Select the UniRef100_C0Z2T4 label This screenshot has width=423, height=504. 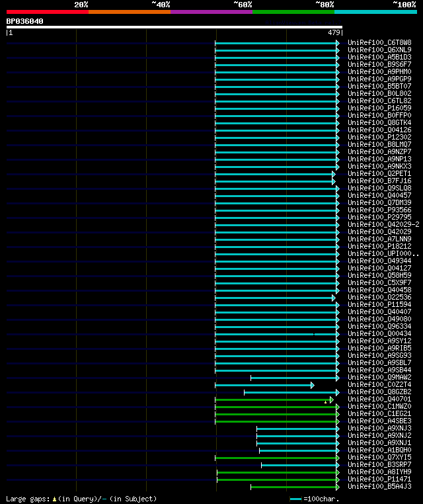tap(379, 385)
